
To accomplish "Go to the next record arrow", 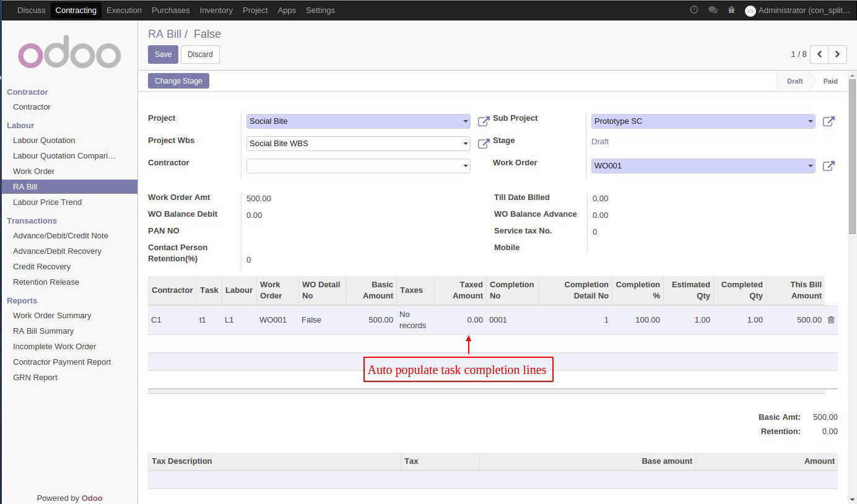I will tap(837, 54).
